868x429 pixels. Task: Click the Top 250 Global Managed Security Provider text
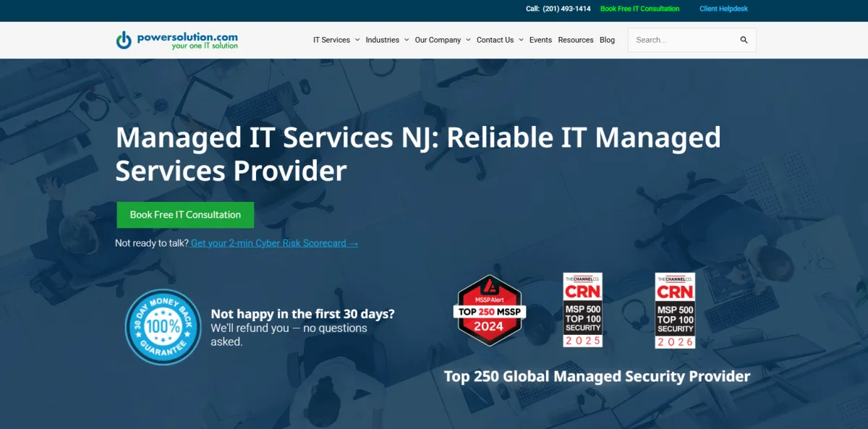pyautogui.click(x=597, y=376)
